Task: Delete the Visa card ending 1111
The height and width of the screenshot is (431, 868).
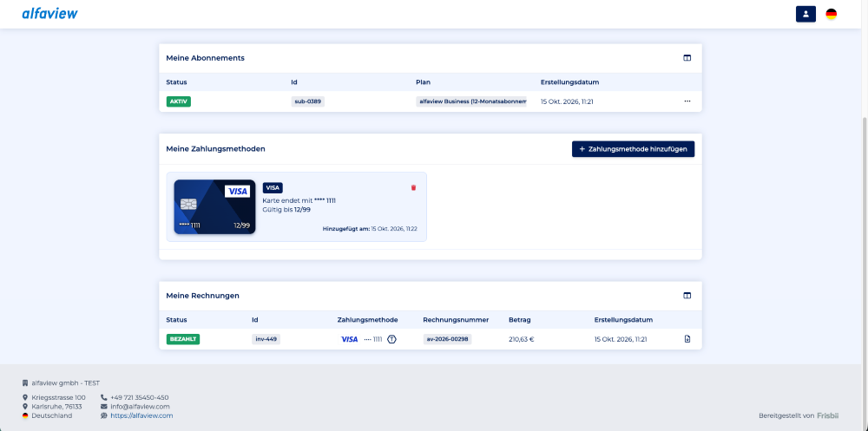Action: [x=413, y=187]
